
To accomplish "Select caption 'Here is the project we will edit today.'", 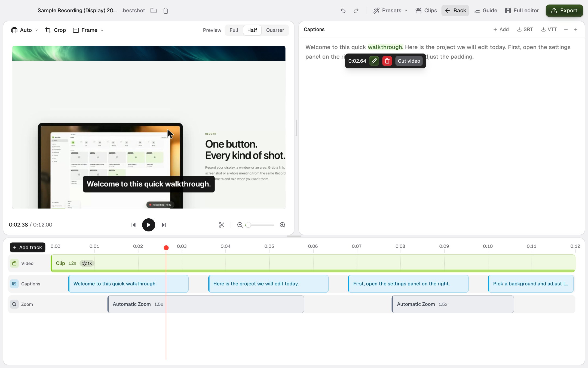I will pyautogui.click(x=268, y=284).
